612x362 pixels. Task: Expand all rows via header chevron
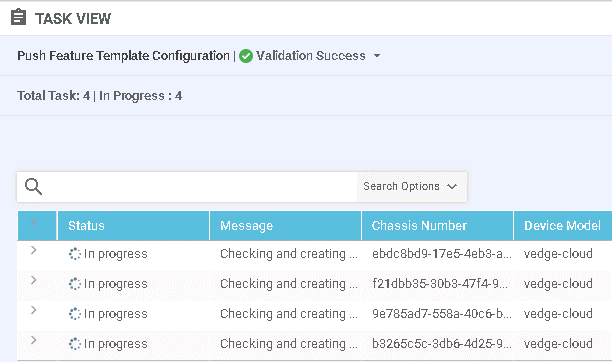point(34,222)
